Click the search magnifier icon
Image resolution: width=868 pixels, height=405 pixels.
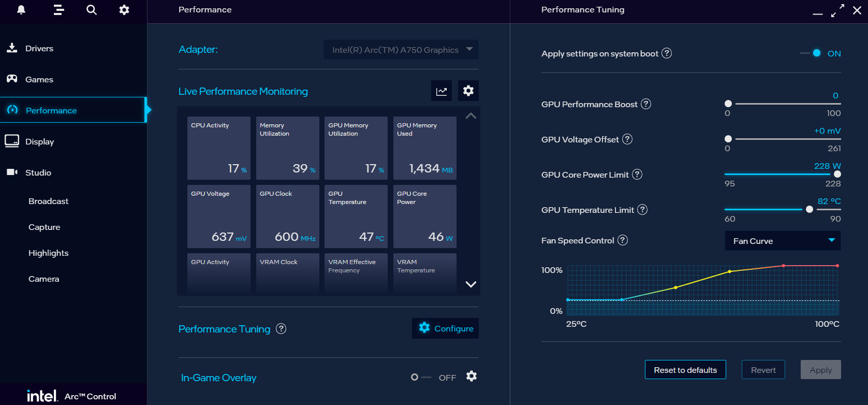tap(92, 10)
